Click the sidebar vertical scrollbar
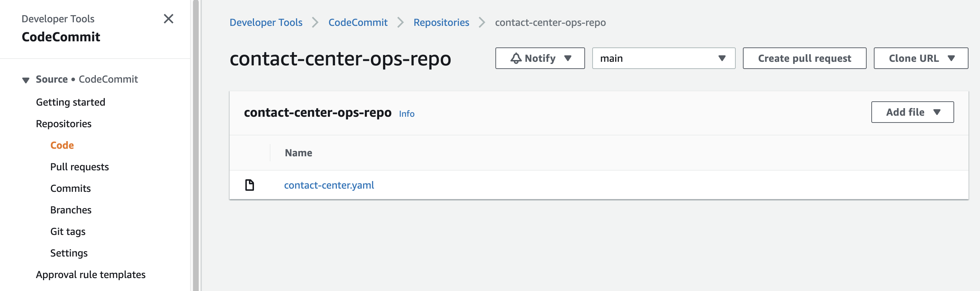The image size is (980, 291). click(195, 145)
